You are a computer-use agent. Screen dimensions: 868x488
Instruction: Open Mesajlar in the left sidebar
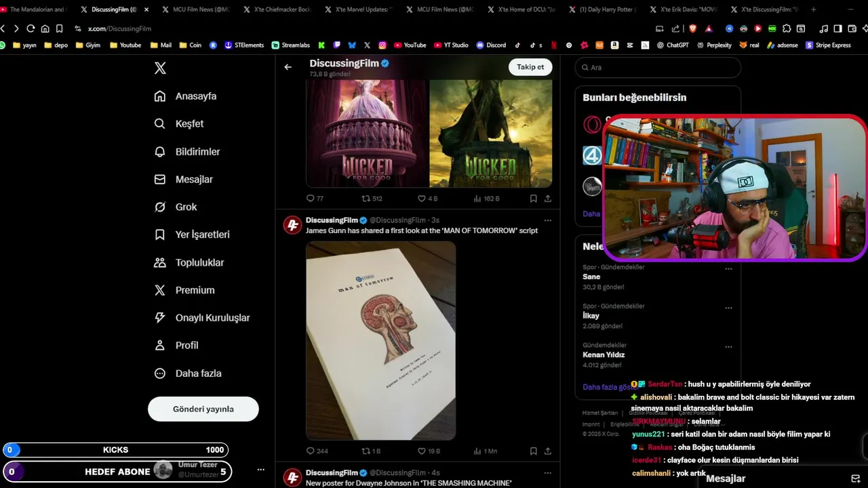pyautogui.click(x=184, y=180)
